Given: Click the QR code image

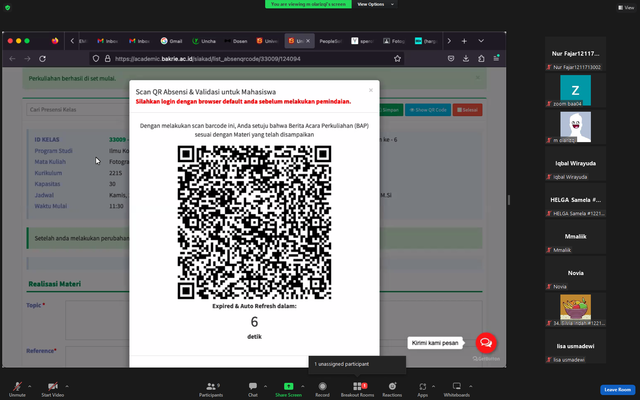Looking at the screenshot, I should (x=254, y=222).
